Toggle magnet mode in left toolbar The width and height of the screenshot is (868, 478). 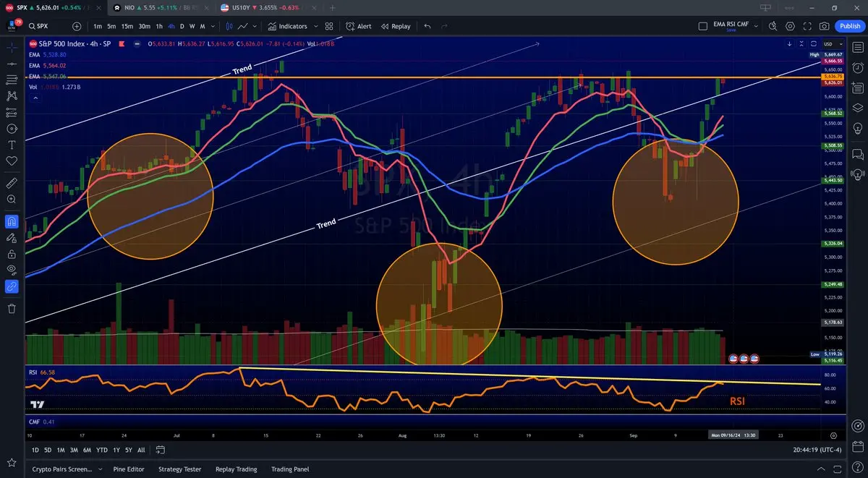[12, 221]
